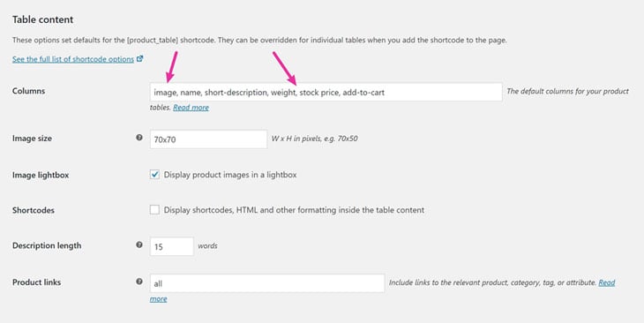Follow the 'more' link below Product links field
Image resolution: width=644 pixels, height=323 pixels.
pos(158,299)
